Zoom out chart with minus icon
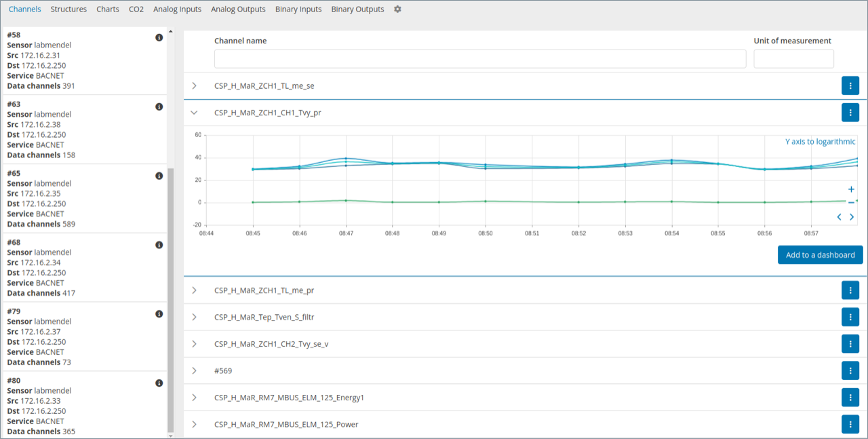Screen dimensions: 868x439 click(851, 202)
